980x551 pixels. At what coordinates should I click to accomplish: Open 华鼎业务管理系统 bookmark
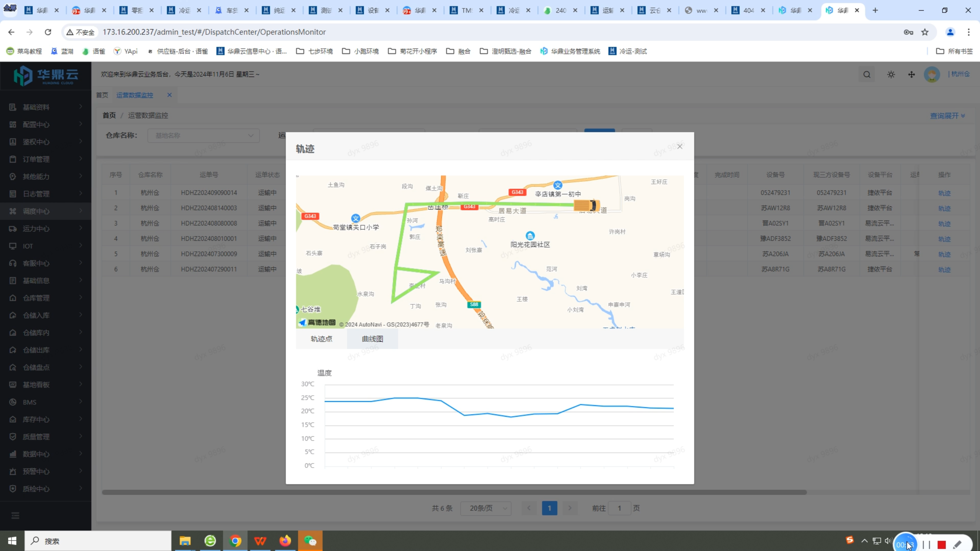point(570,51)
